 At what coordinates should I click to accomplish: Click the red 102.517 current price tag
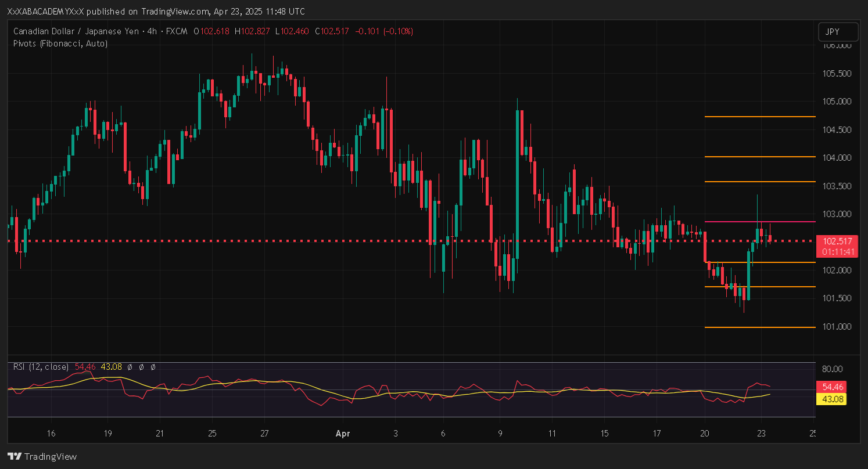coord(837,241)
